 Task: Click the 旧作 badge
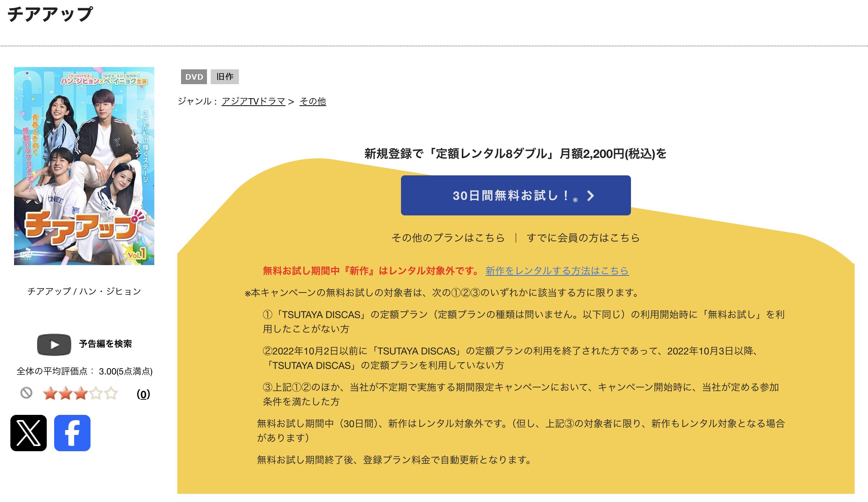coord(225,77)
